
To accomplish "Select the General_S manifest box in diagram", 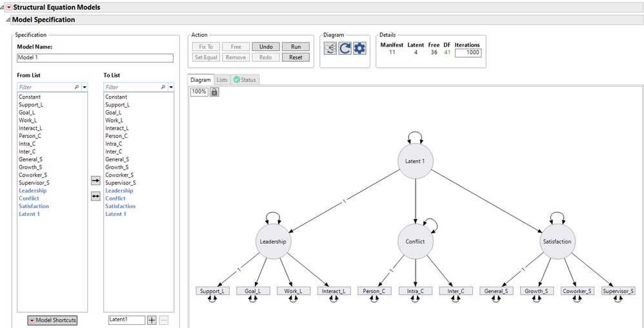I will click(x=497, y=291).
